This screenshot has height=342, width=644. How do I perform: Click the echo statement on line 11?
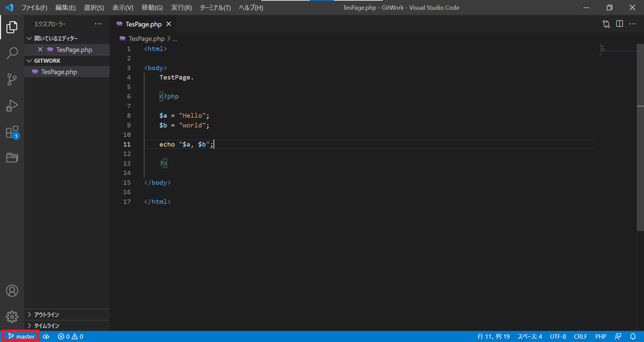click(186, 145)
